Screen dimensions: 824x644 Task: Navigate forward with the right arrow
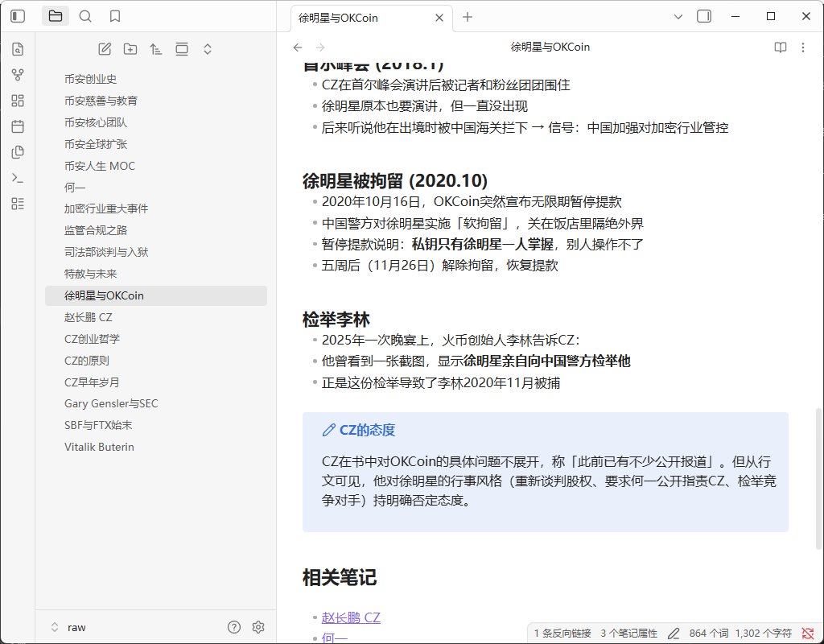tap(320, 47)
